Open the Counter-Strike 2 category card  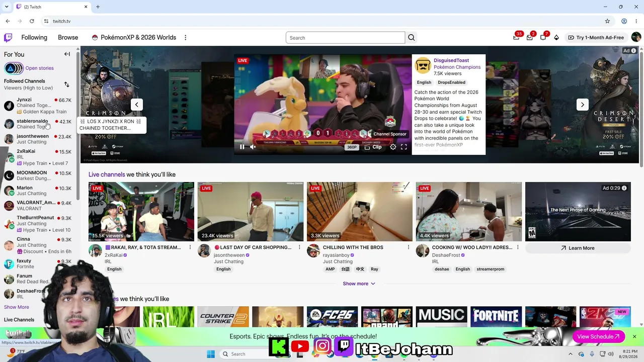coord(223,317)
